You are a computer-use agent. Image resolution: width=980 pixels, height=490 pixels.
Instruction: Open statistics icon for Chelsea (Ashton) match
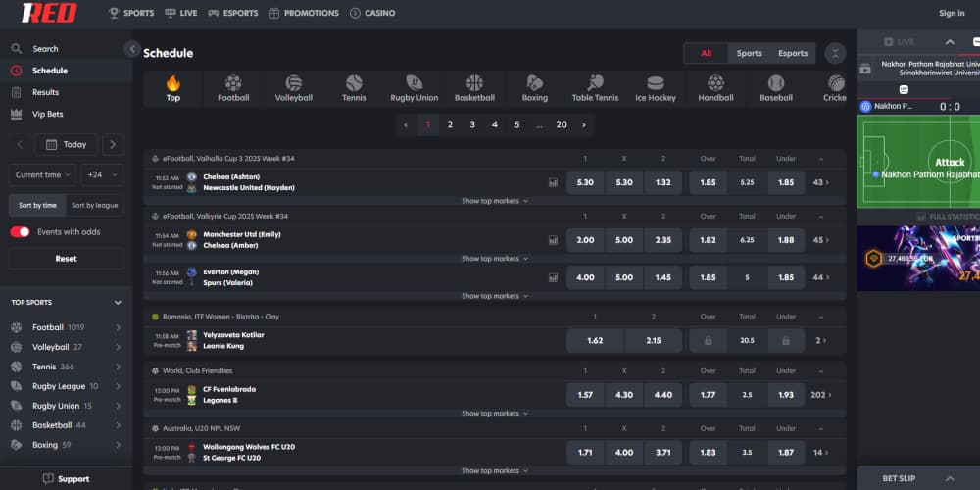pyautogui.click(x=553, y=182)
